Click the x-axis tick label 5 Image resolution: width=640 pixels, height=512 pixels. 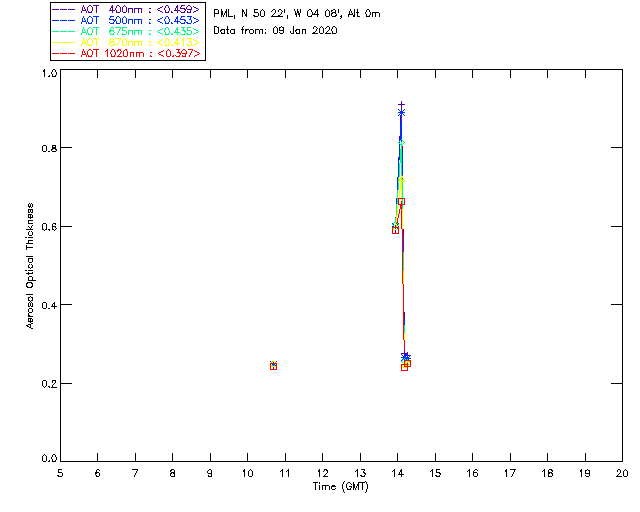[x=60, y=473]
